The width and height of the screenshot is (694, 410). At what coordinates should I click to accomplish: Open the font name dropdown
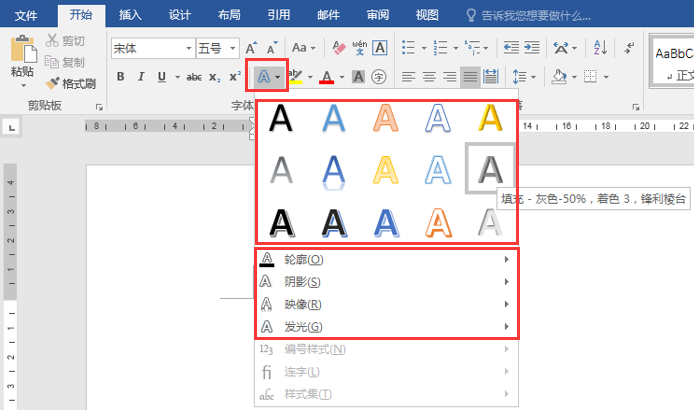185,48
